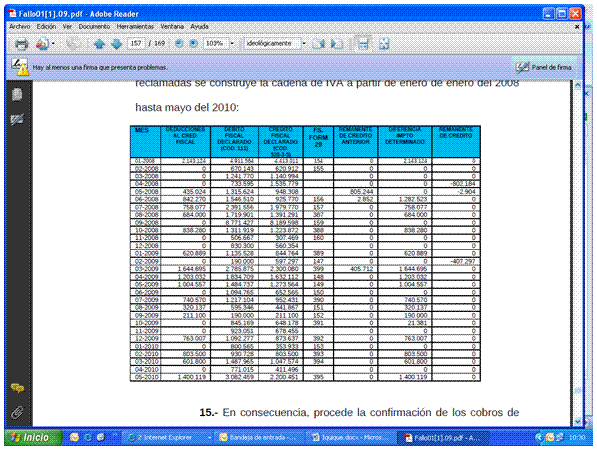Find next search result icon

pos(336,44)
